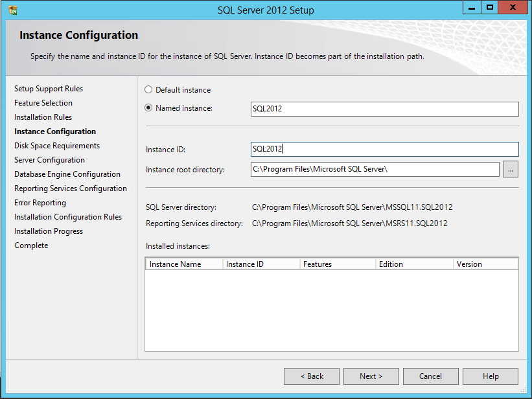Viewport: 532px width, 399px height.
Task: Select Installation Configuration Rules step
Action: 68,217
